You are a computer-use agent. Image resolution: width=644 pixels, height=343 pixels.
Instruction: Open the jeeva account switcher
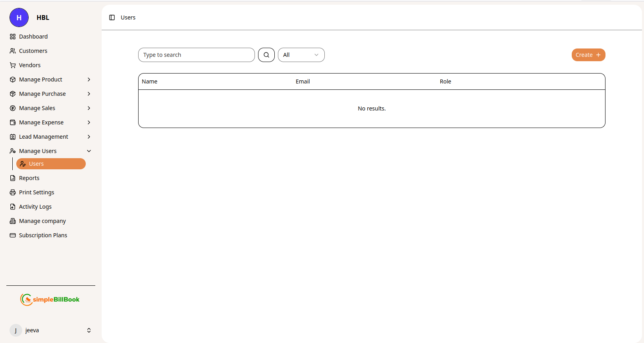click(89, 330)
